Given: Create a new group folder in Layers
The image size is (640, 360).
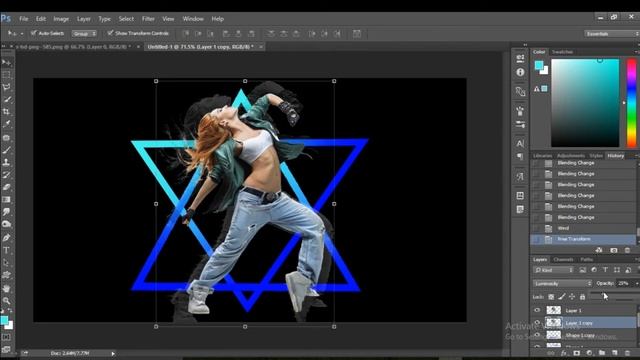Looking at the screenshot, I should click(602, 353).
